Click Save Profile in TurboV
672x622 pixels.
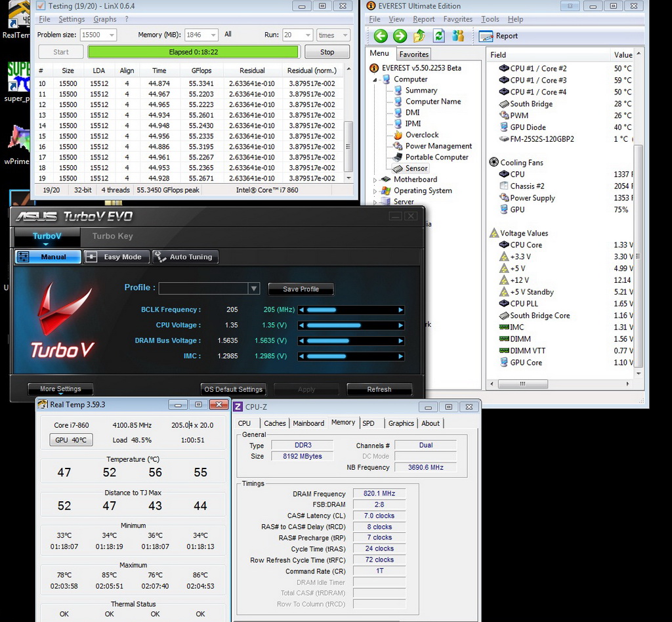click(301, 289)
